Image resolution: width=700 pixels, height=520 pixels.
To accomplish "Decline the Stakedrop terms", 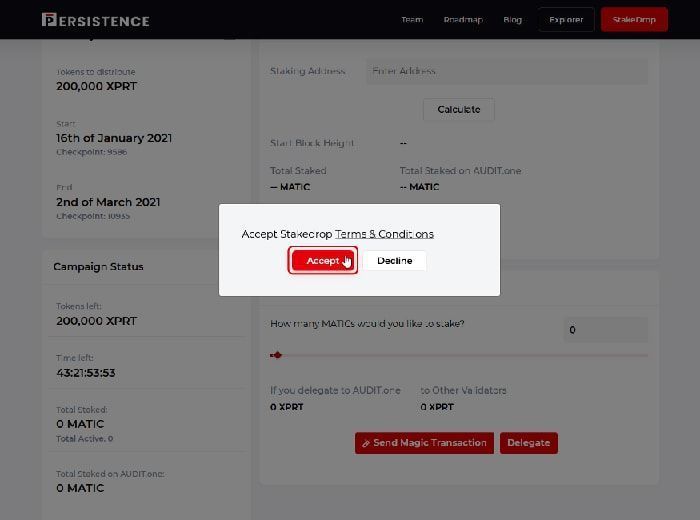I will 395,260.
